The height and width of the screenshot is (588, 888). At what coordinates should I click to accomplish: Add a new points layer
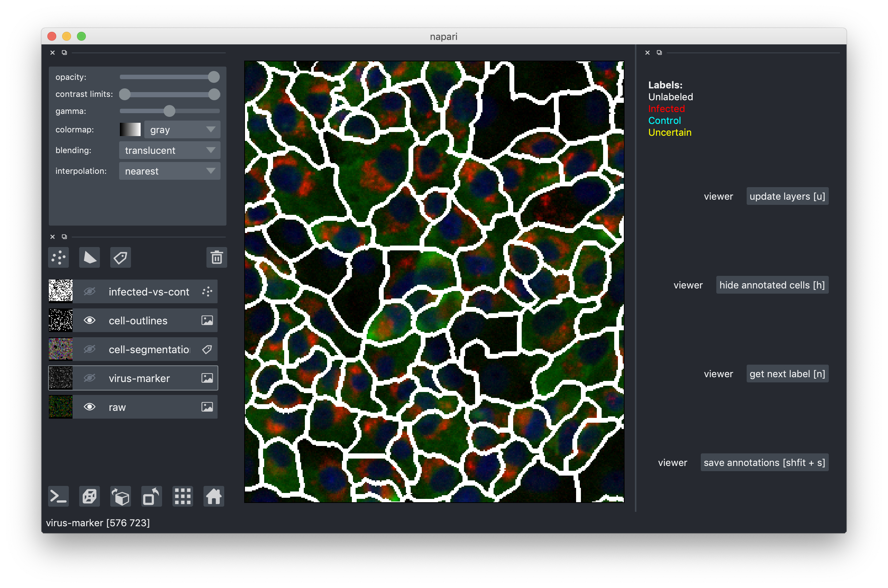pos(58,258)
